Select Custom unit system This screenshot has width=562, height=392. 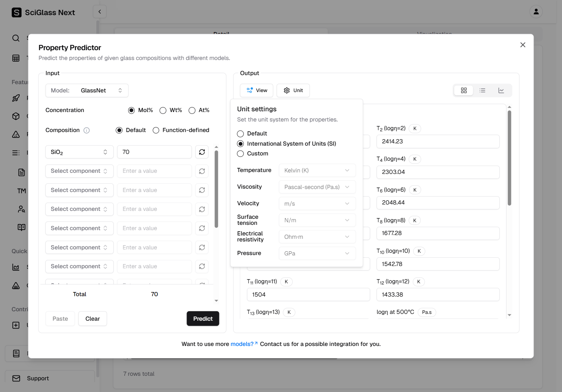[x=241, y=154]
